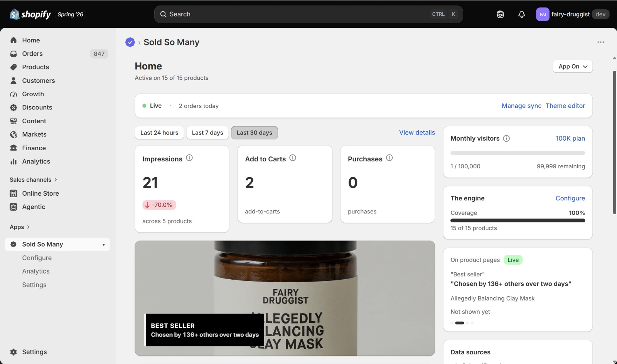Show Impressions info tooltip icon

click(189, 158)
